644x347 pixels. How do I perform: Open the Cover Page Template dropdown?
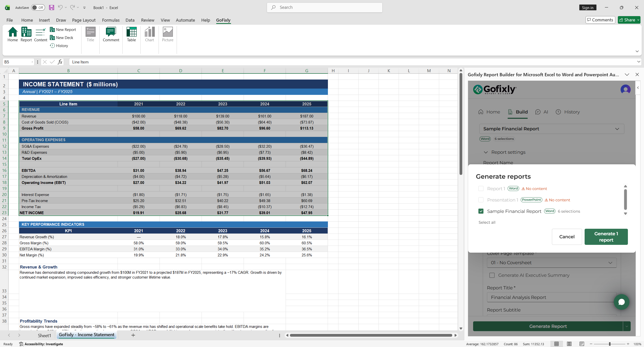point(552,263)
